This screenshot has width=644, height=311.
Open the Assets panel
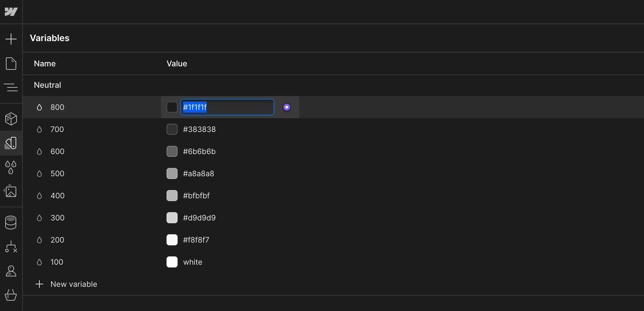tap(11, 191)
